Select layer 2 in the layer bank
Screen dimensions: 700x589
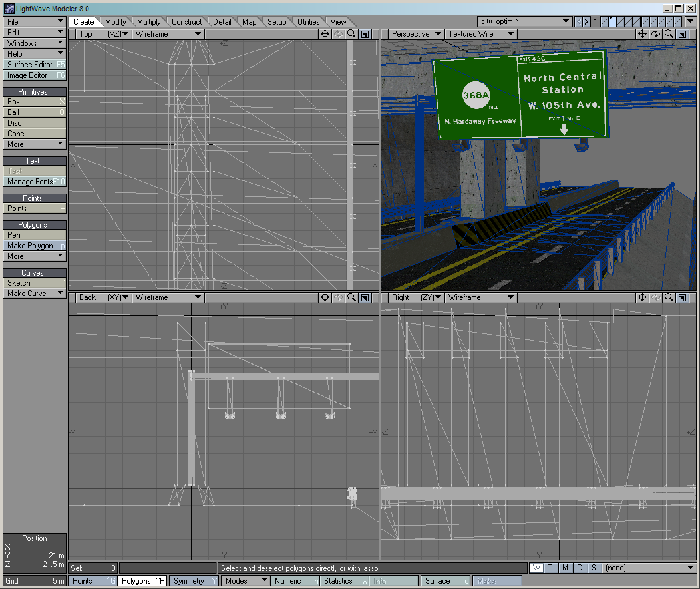[612, 21]
